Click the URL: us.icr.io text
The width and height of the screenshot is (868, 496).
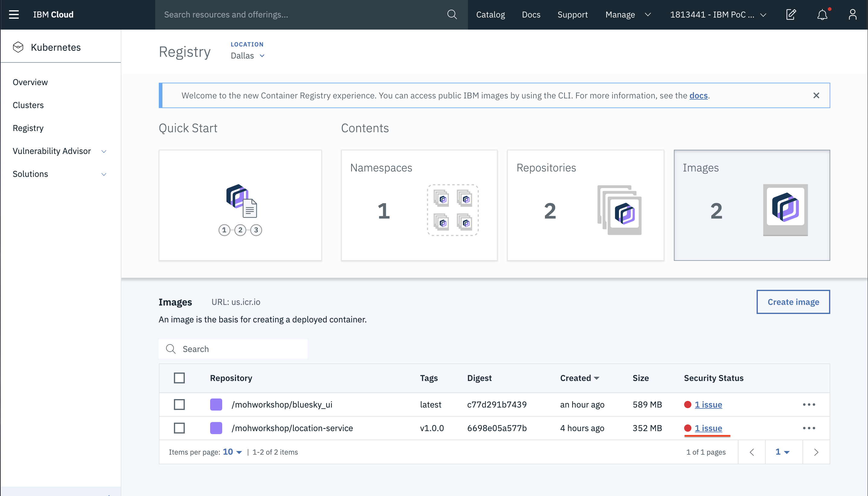pyautogui.click(x=236, y=302)
